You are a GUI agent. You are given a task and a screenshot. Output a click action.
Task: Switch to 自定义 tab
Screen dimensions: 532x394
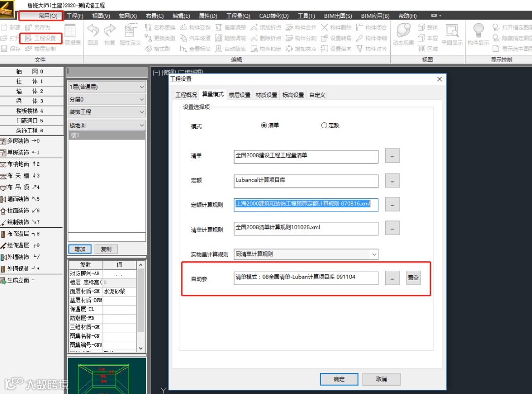(x=317, y=95)
